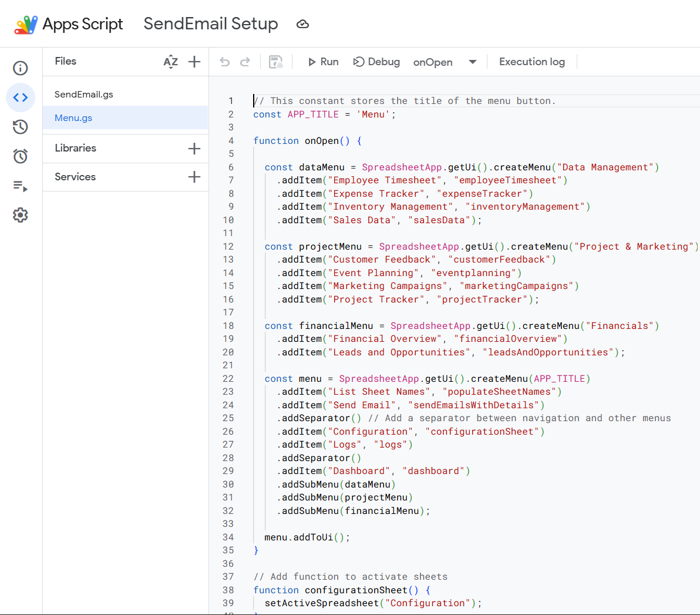The image size is (700, 615).
Task: Click the Redo arrow in toolbar
Action: tap(245, 62)
